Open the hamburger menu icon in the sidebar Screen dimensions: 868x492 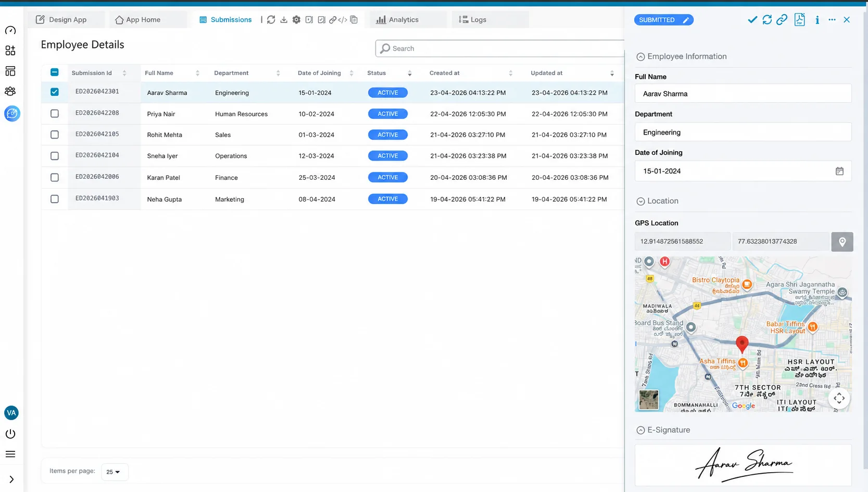point(10,454)
